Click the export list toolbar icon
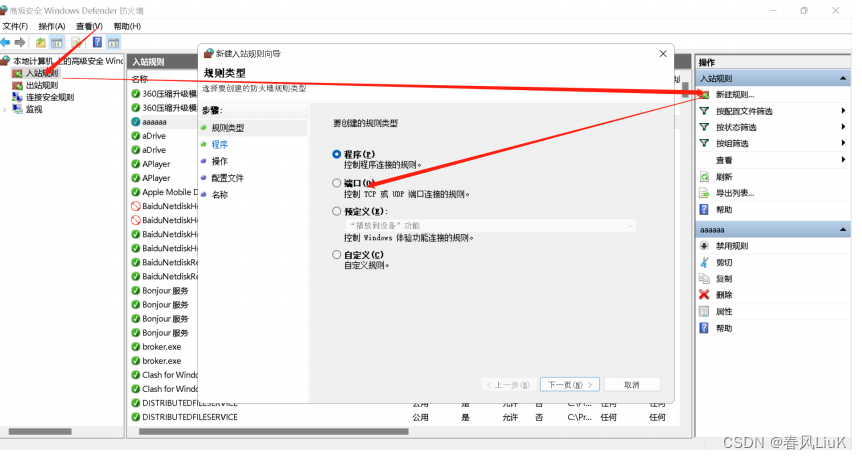This screenshot has height=459, width=862. [x=76, y=42]
